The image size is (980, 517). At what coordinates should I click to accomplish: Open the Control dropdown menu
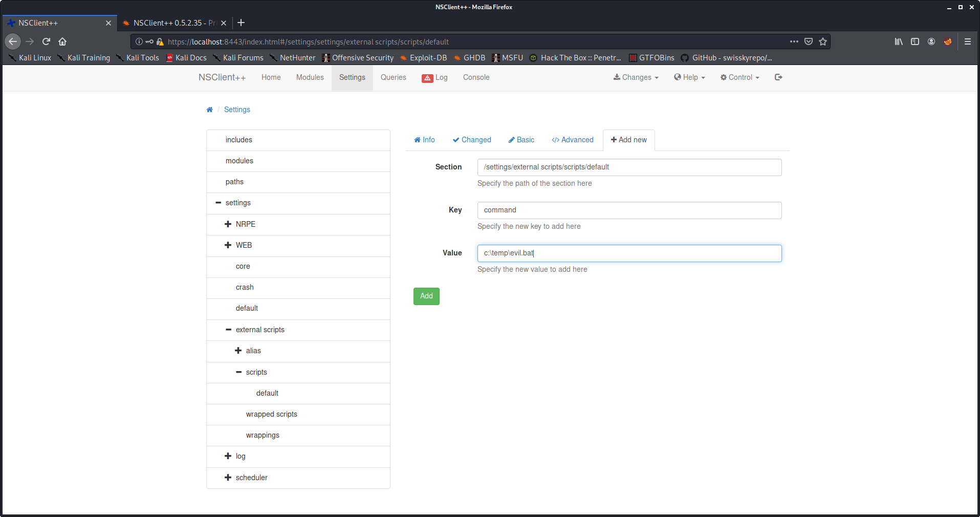740,77
